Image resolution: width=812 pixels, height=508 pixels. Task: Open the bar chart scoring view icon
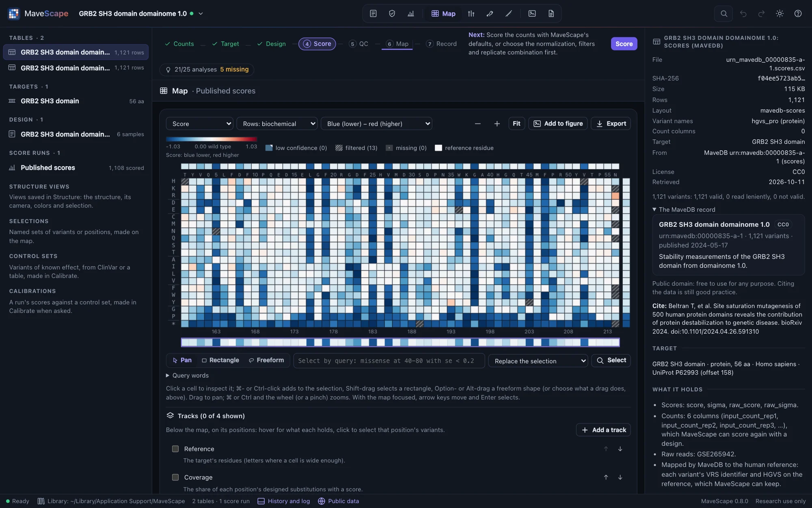(x=411, y=13)
